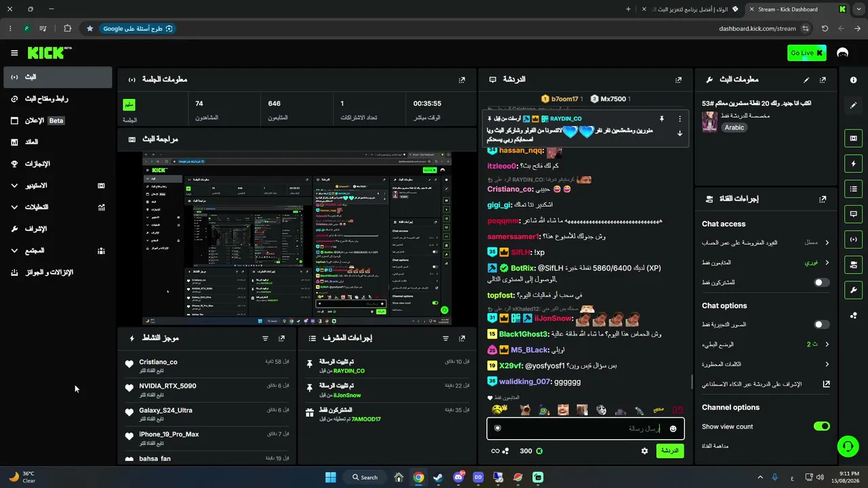The width and height of the screenshot is (868, 488).
Task: Toggle المشتركون فقط subscribers-only chat
Action: pos(821,283)
